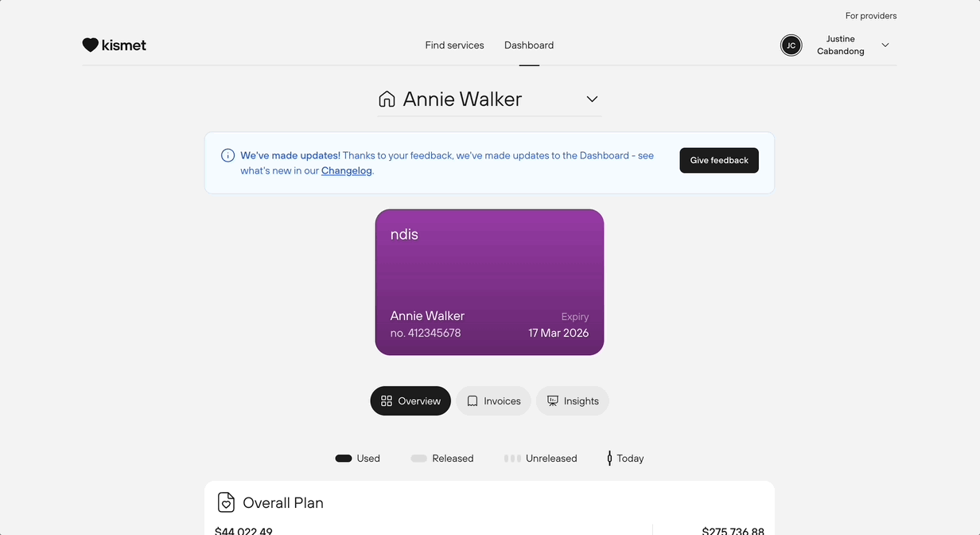Switch to the Invoices tab
This screenshot has height=535, width=980.
493,401
